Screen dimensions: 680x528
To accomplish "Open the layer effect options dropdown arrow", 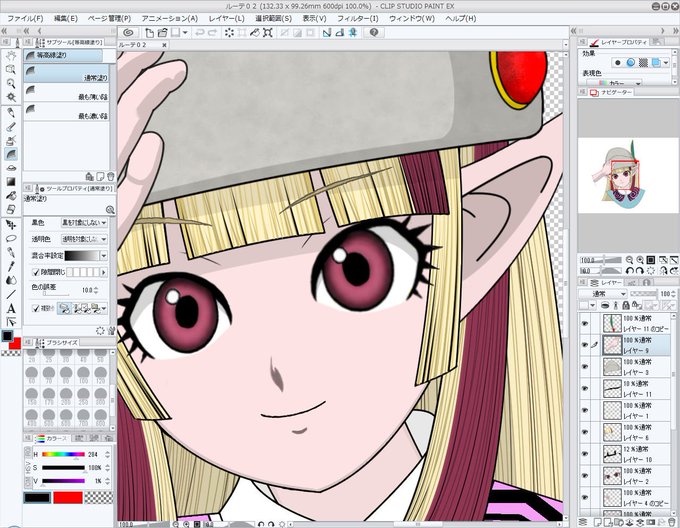I will click(666, 63).
